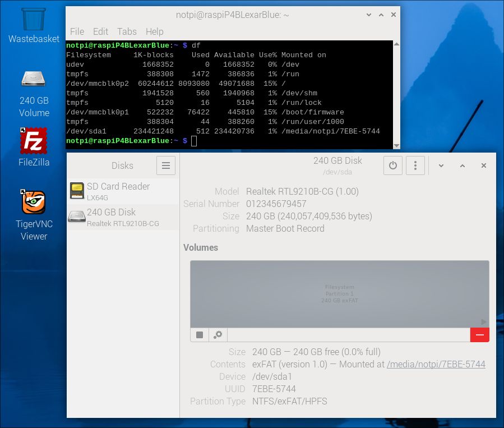Viewport: 504px width, 428px height.
Task: Open drive options three-dot menu
Action: 415,165
